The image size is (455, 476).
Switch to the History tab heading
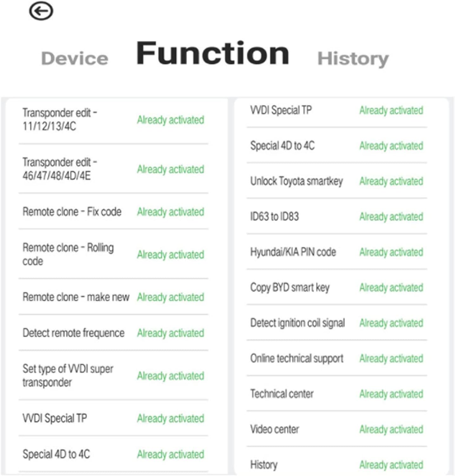(x=353, y=59)
